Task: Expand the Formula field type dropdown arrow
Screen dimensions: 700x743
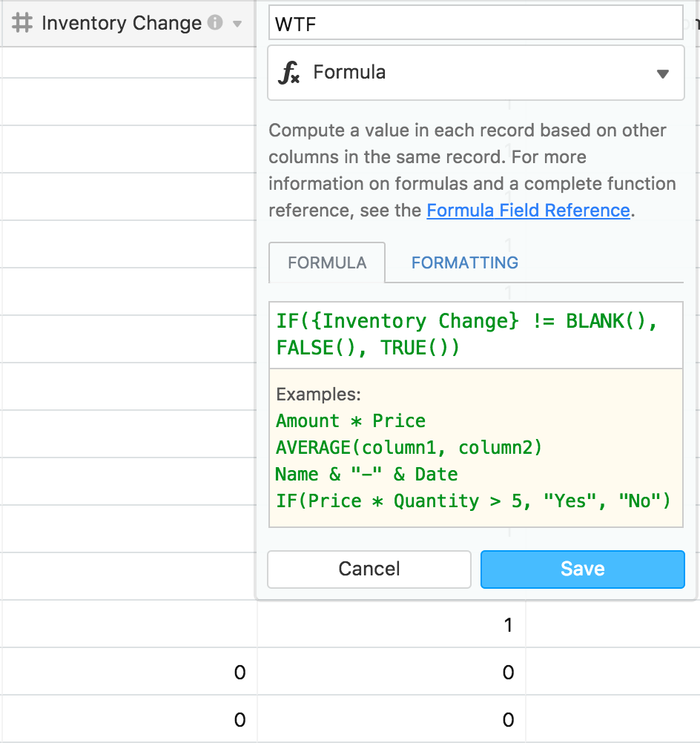Action: click(x=663, y=74)
